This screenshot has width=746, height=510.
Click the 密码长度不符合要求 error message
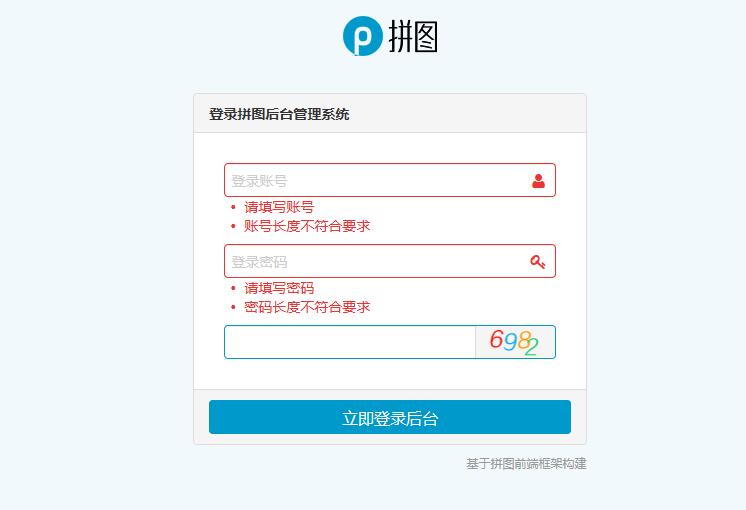(x=307, y=307)
